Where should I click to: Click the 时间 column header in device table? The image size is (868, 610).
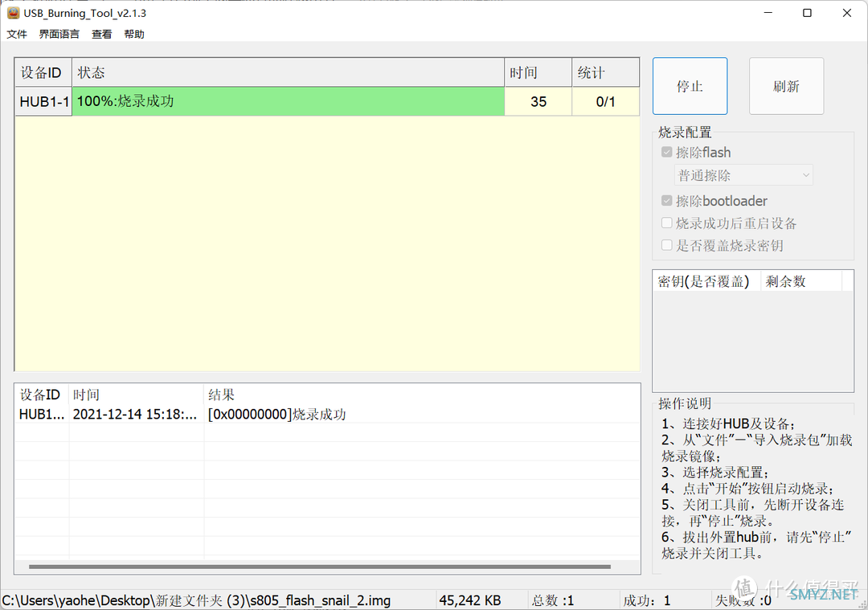538,72
